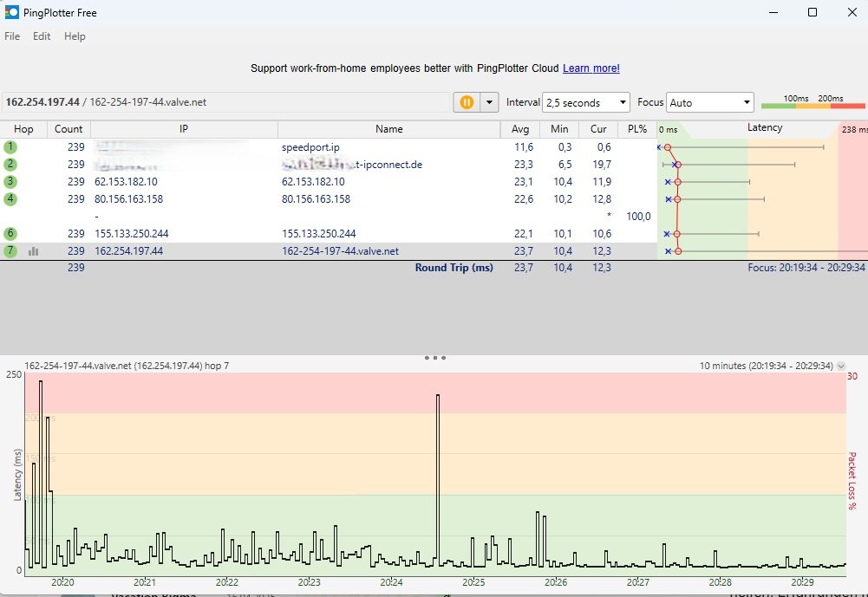868x597 pixels.
Task: Select IP cell 155.133.250.244
Action: (x=131, y=233)
